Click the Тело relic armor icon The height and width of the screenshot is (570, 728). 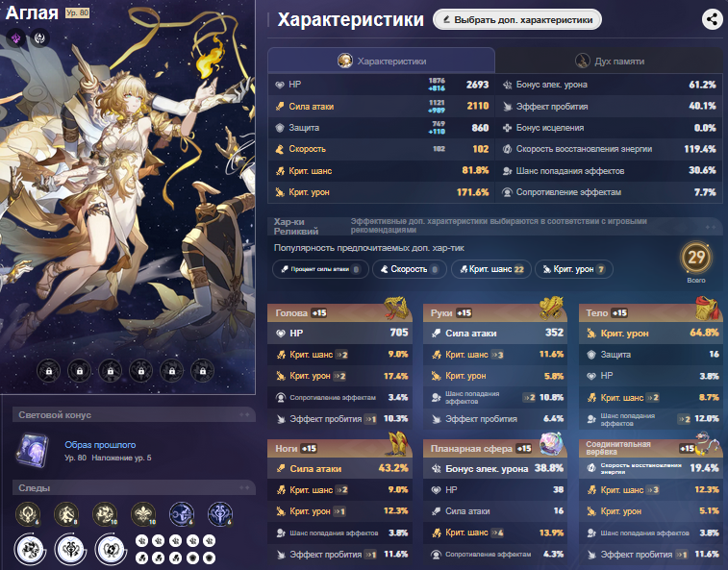pyautogui.click(x=707, y=309)
